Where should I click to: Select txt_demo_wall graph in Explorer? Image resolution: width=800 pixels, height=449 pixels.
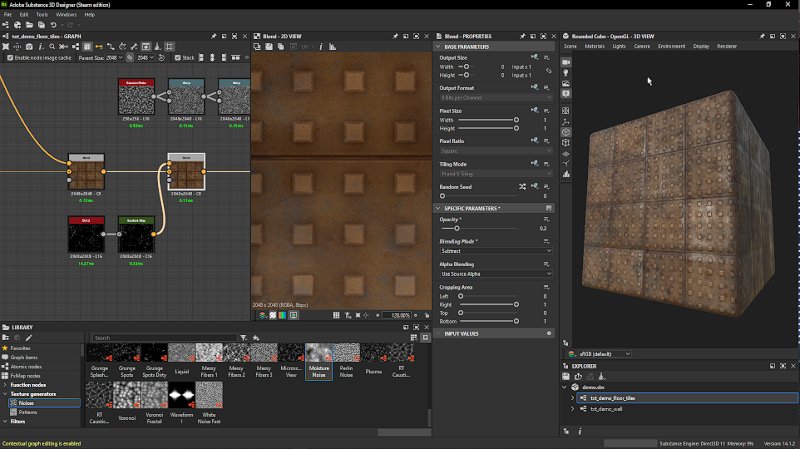(606, 409)
